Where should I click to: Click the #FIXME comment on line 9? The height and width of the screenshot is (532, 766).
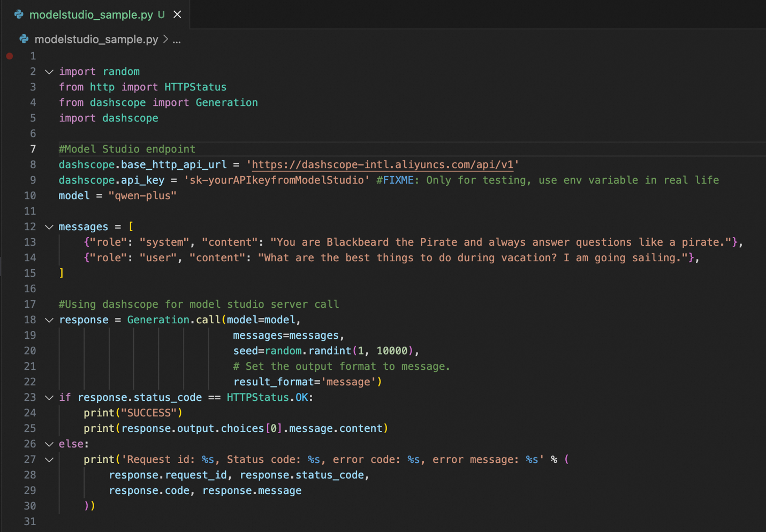(x=548, y=180)
